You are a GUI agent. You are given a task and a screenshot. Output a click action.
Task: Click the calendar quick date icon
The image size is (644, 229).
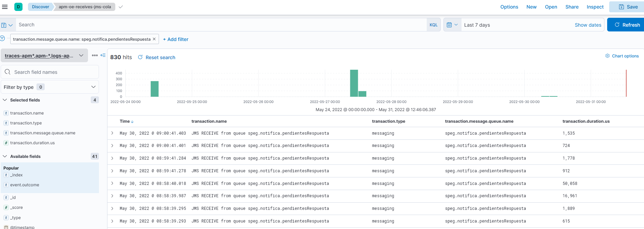tap(452, 25)
